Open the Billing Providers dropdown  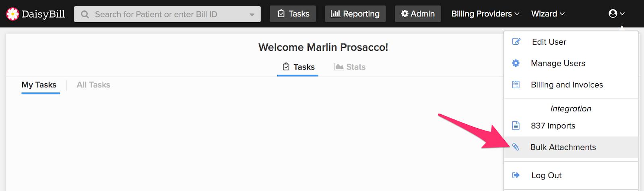click(485, 14)
